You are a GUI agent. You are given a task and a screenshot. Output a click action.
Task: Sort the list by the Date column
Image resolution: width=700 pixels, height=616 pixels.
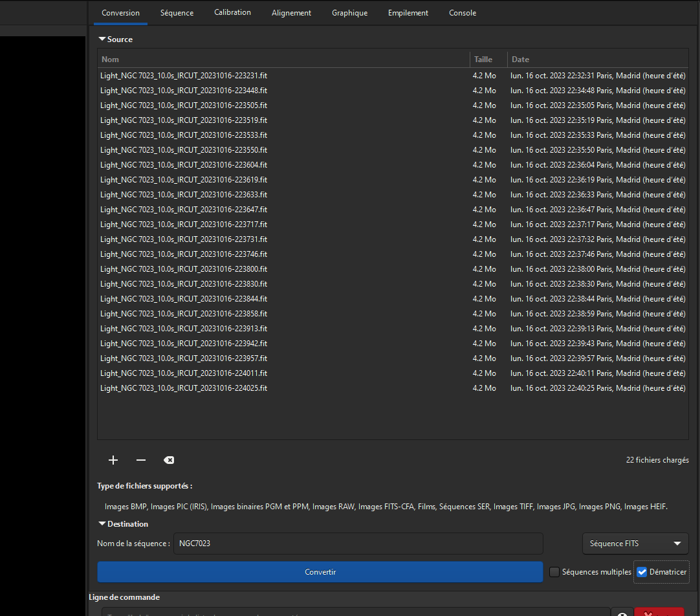click(597, 60)
